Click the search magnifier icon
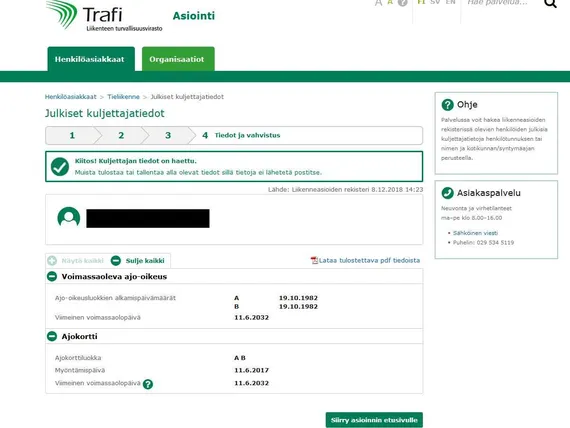Image resolution: width=570 pixels, height=428 pixels. pyautogui.click(x=550, y=3)
